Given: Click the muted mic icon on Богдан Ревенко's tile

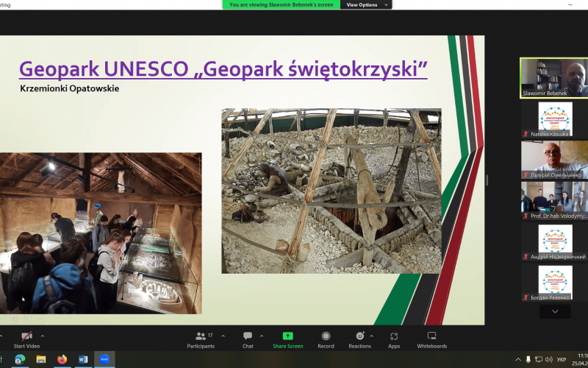Looking at the screenshot, I should pyautogui.click(x=526, y=298).
